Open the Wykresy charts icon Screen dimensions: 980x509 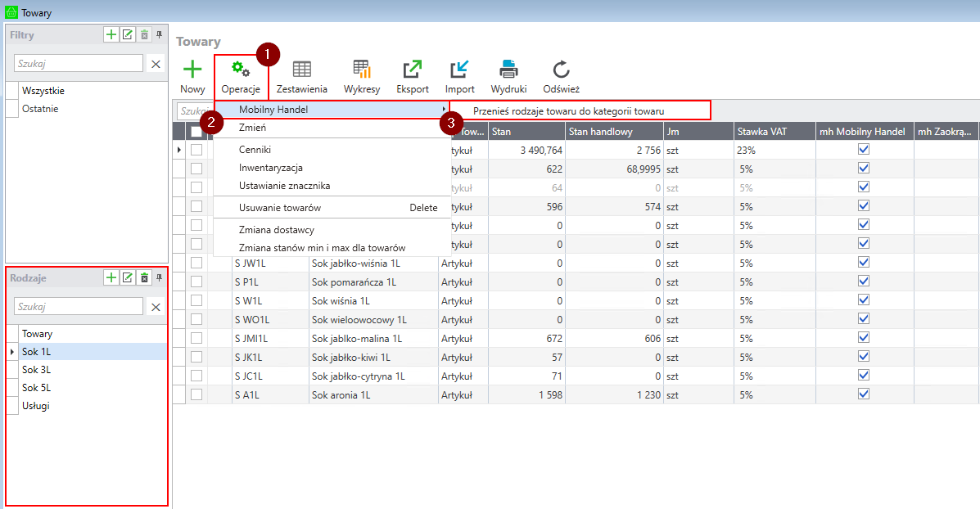(361, 70)
